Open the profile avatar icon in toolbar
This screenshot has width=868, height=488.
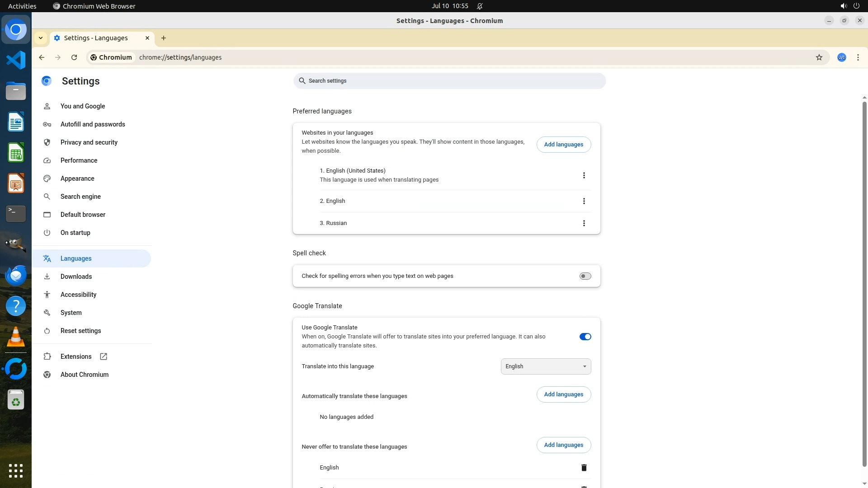(x=841, y=57)
